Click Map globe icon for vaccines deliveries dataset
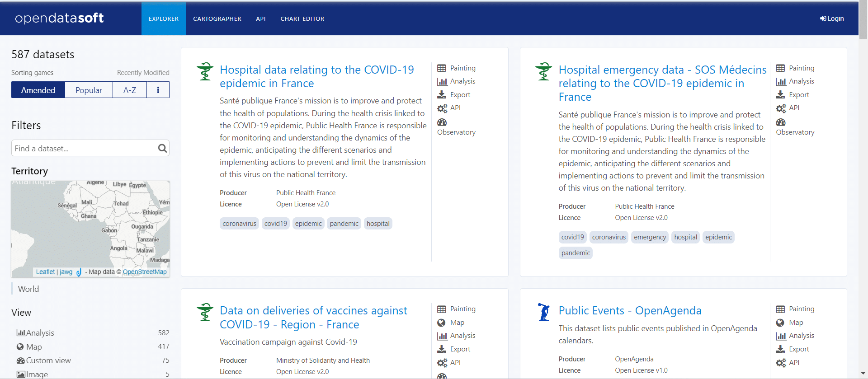The height and width of the screenshot is (379, 868). click(442, 323)
